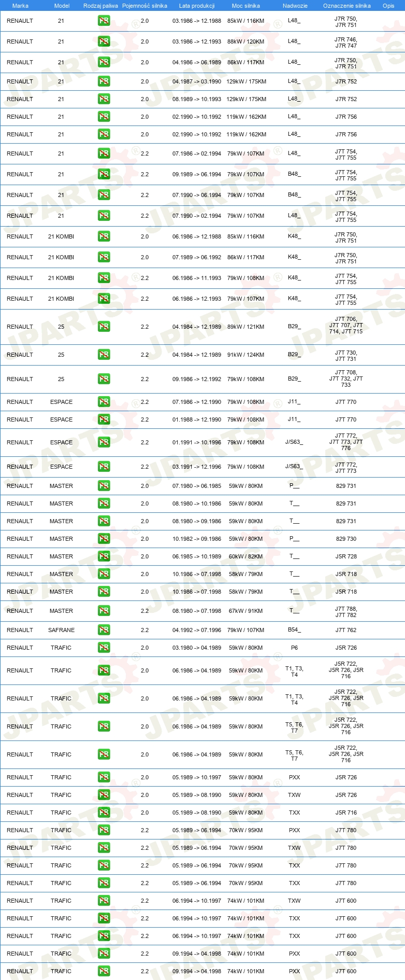The image size is (405, 980).
Task: Click fuel icon for MASTER 07.1980 -> 06.1985
Action: pos(104,486)
